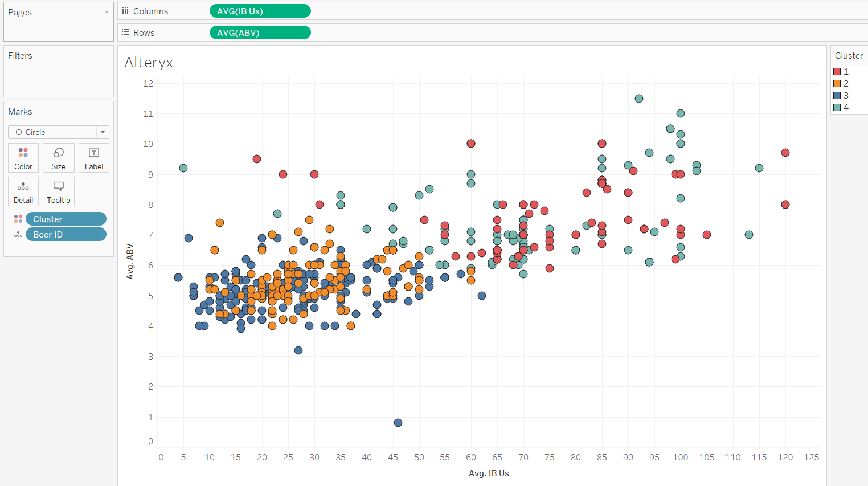The height and width of the screenshot is (486, 868).
Task: Click the Rows shelf icon
Action: pyautogui.click(x=125, y=32)
